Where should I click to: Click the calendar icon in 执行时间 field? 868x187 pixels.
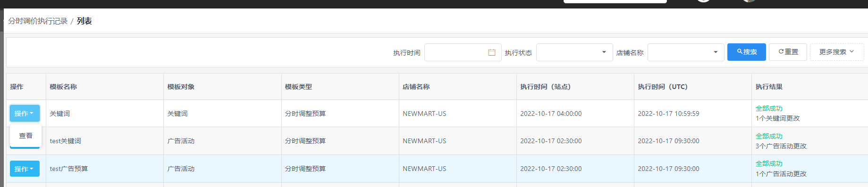click(x=491, y=52)
